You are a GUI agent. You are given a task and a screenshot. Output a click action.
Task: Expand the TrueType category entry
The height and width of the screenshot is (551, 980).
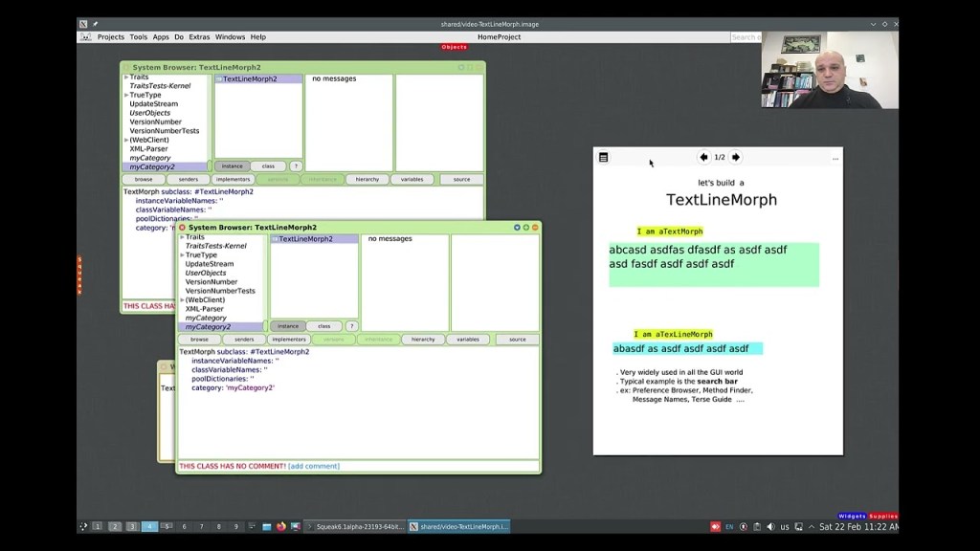pos(181,255)
